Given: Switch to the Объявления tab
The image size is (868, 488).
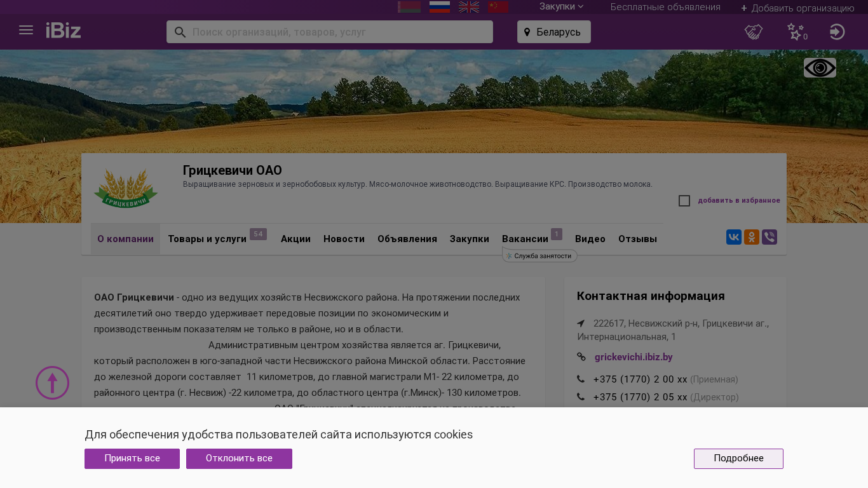Looking at the screenshot, I should coord(407,239).
